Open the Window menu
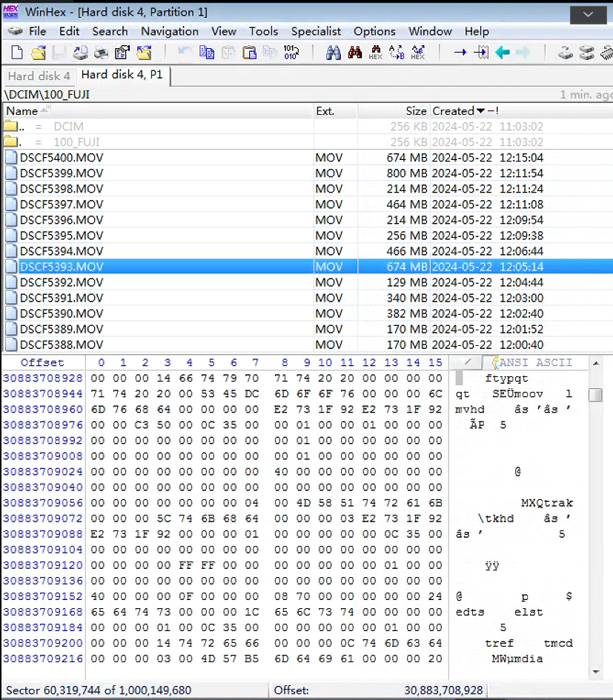Image resolution: width=613 pixels, height=700 pixels. [x=430, y=31]
